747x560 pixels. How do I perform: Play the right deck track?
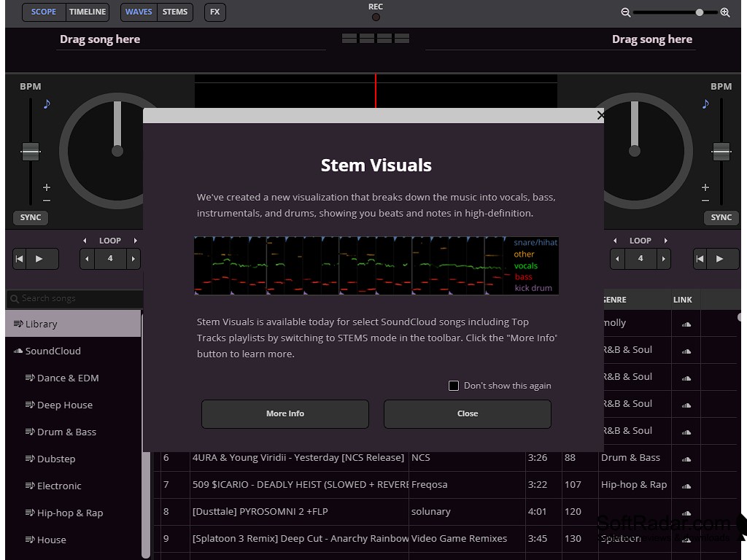point(719,259)
